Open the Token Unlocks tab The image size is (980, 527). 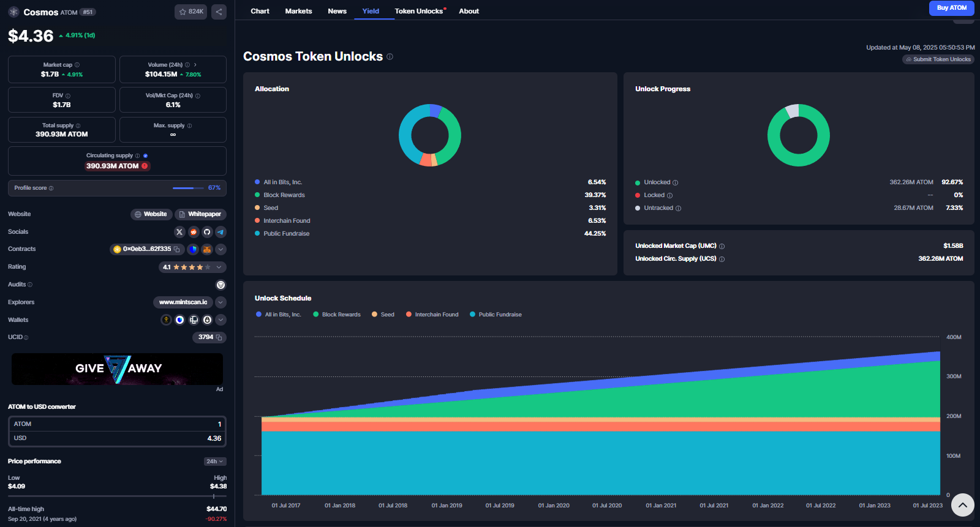click(420, 11)
